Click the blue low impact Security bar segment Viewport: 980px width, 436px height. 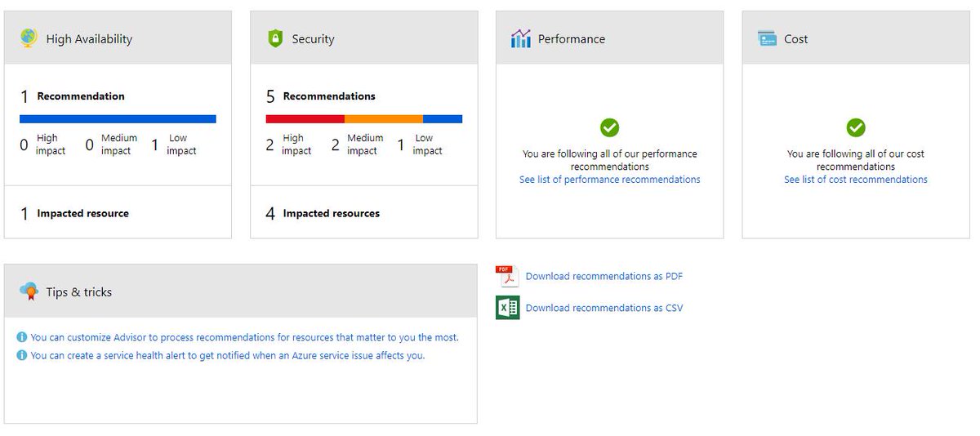[443, 119]
